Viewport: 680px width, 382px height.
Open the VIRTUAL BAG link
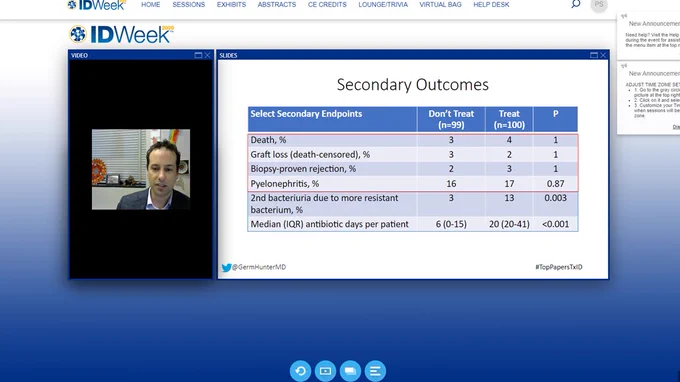click(x=440, y=5)
